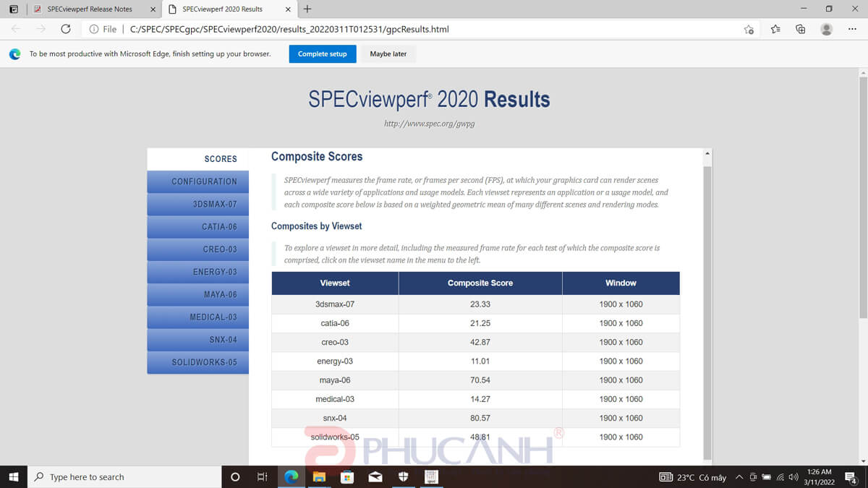Screen dimensions: 868x488
Task: Open the MAYA-06 viewset details
Action: 197,294
